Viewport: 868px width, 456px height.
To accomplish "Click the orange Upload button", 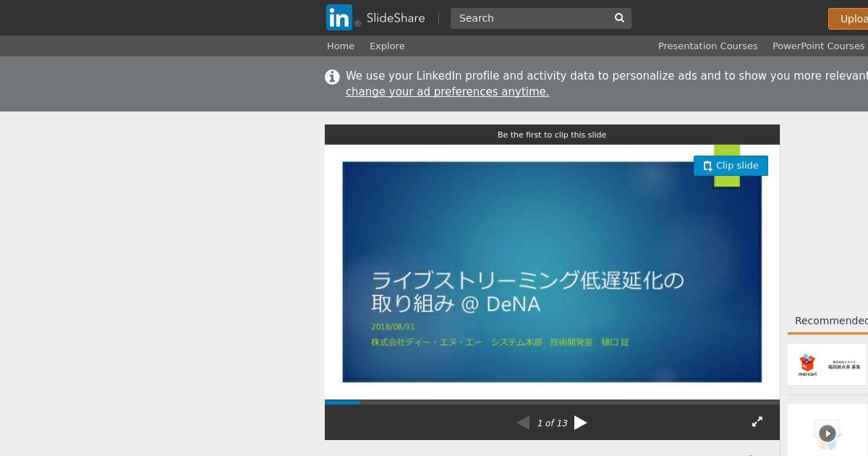I will pyautogui.click(x=848, y=19).
